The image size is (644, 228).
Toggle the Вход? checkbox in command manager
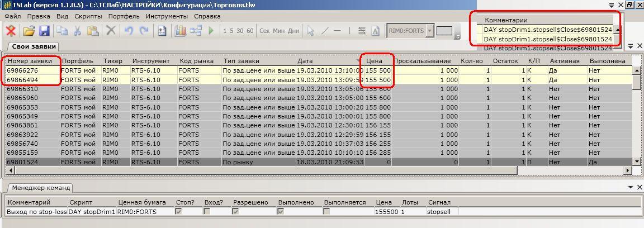tap(207, 212)
